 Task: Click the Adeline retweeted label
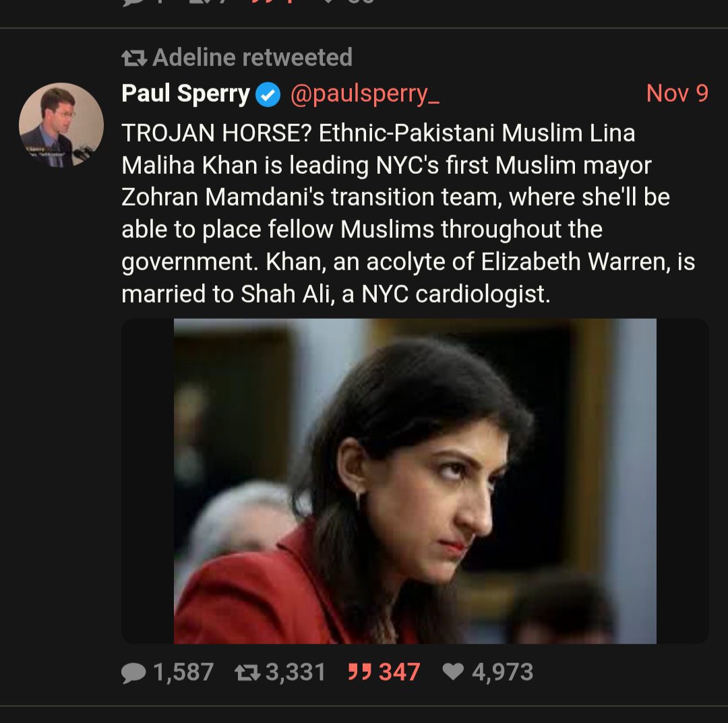[252, 58]
